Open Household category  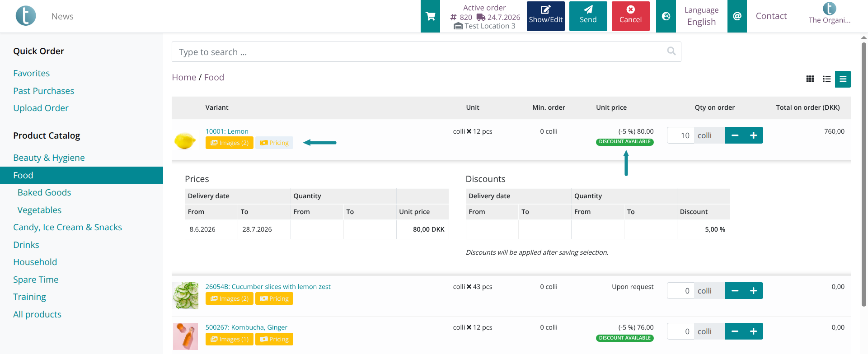[x=35, y=262]
